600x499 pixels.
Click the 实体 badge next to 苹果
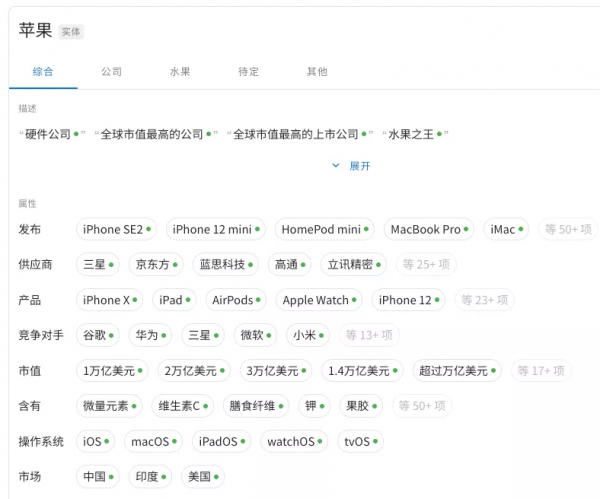click(x=71, y=32)
